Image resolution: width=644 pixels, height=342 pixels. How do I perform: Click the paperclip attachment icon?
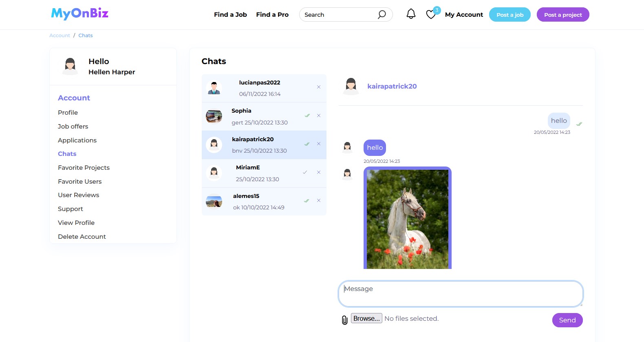point(345,320)
